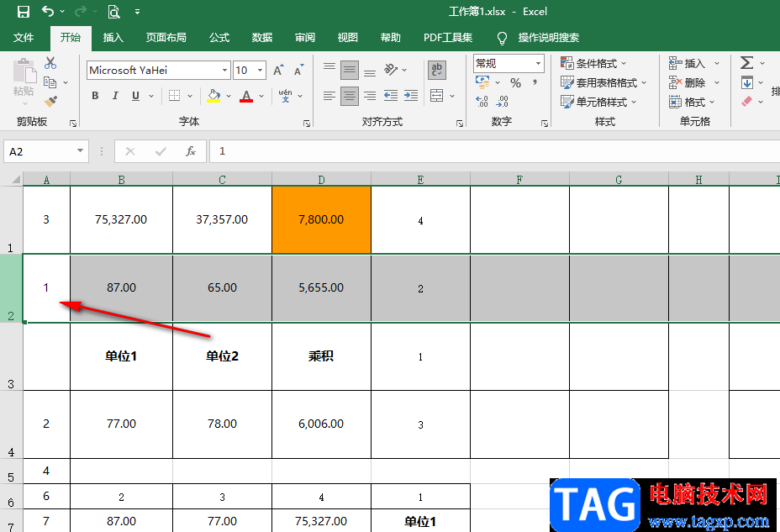Expand 单元格样式 cell styles menu
This screenshot has height=532, width=780.
pos(598,102)
